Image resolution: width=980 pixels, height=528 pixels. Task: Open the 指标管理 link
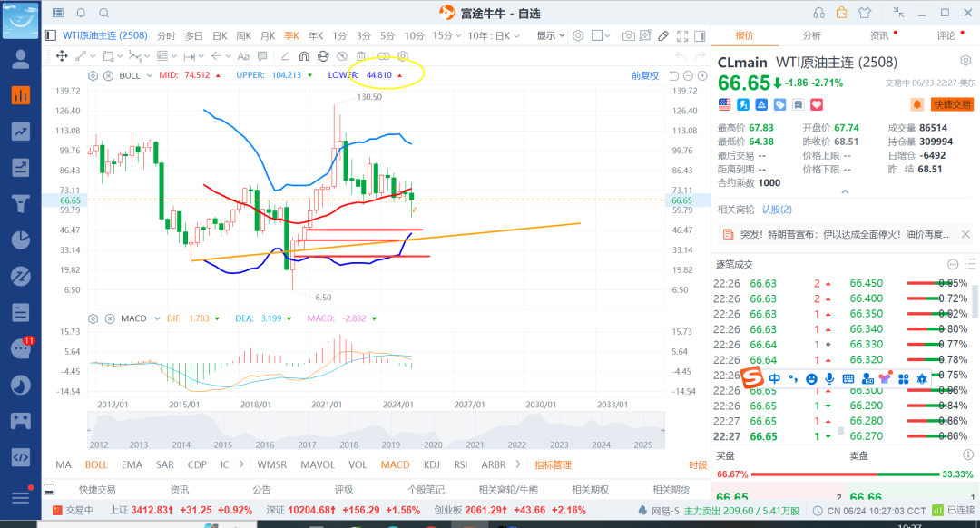pyautogui.click(x=554, y=464)
